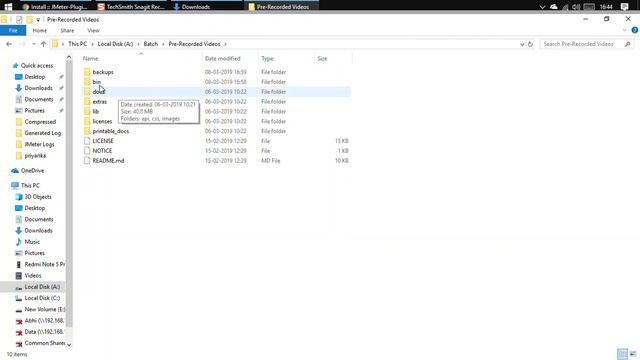Open Compressed folder in sidebar
Image resolution: width=640 pixels, height=360 pixels.
coord(40,122)
